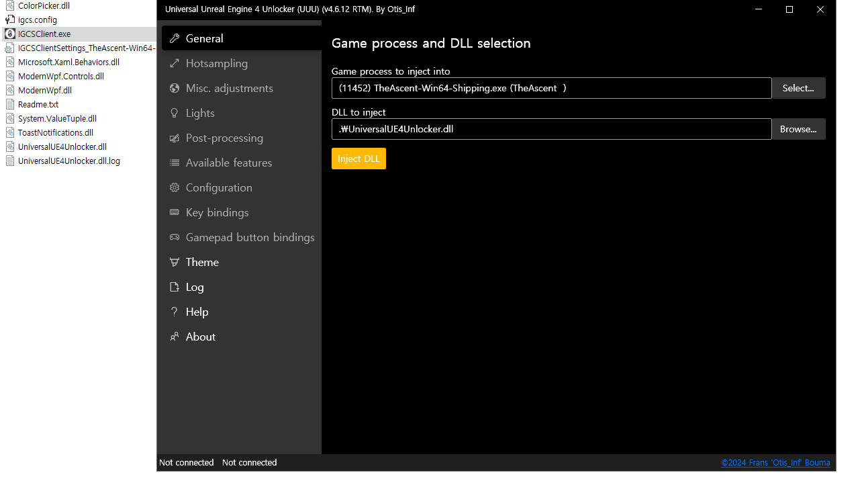Click the keyboard icon for Key bindings
868x485 pixels.
pyautogui.click(x=175, y=212)
